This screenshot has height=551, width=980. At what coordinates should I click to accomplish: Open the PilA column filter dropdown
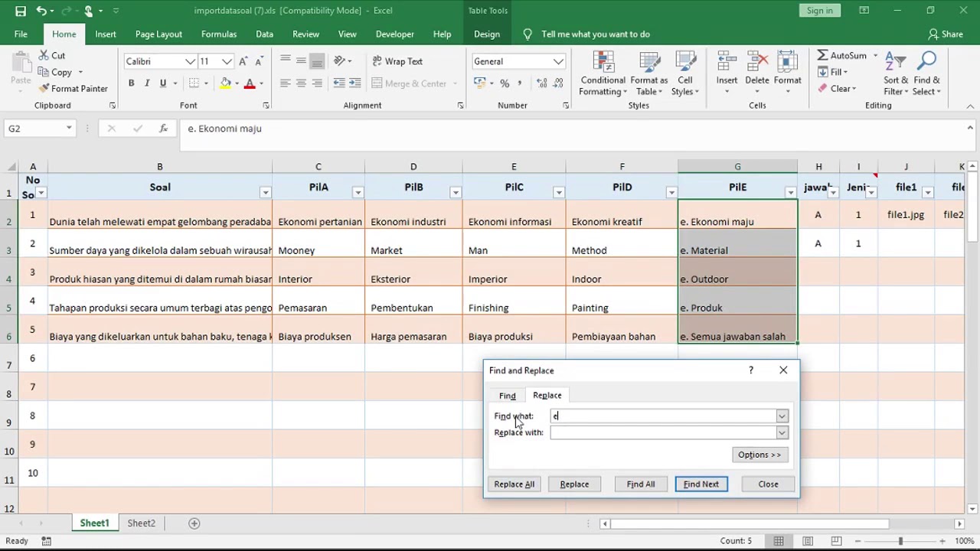tap(358, 192)
